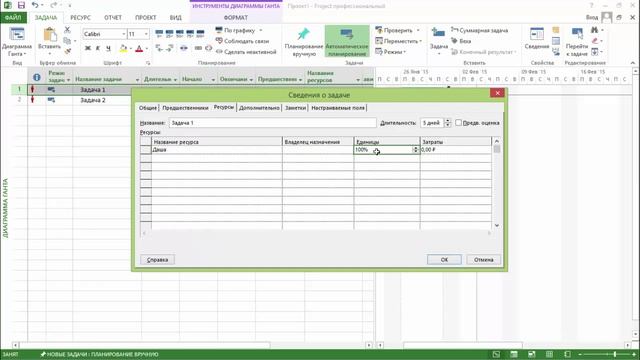640x360 pixels.
Task: Switch to Дополнительно tab in dialog
Action: (259, 108)
